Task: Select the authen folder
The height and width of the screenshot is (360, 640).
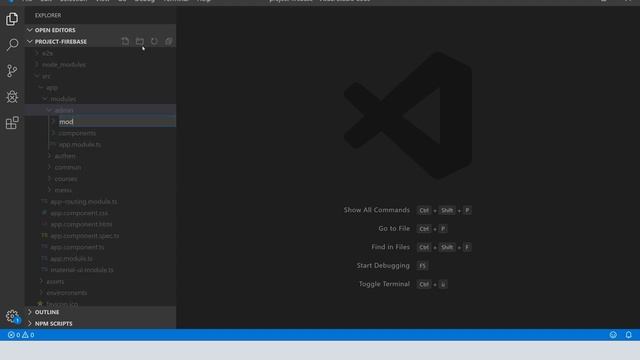Action: (65, 156)
